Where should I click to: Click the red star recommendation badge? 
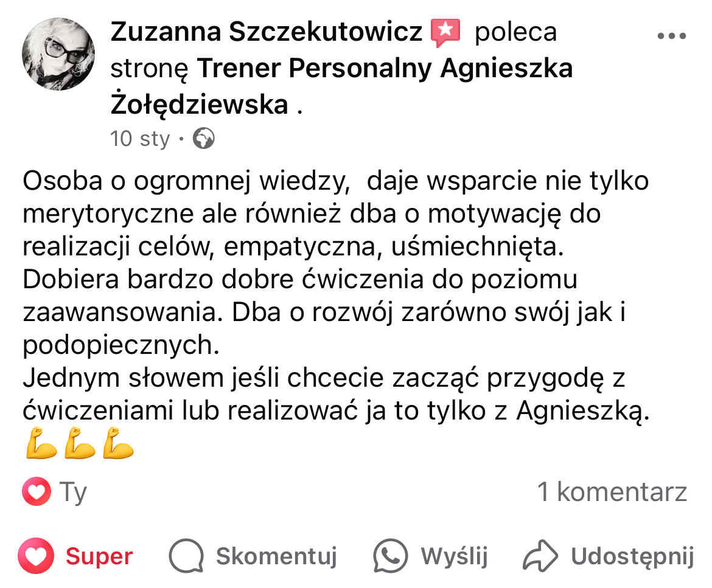point(446,32)
